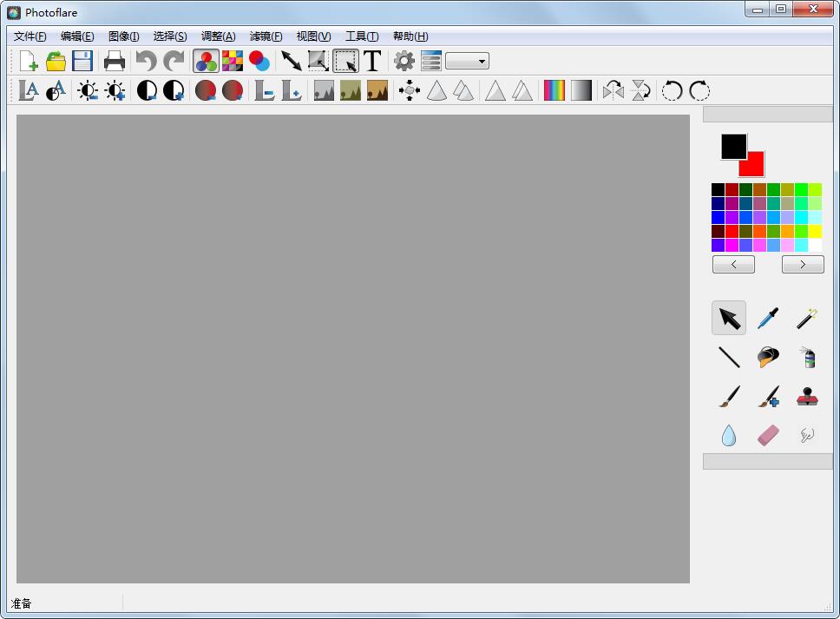Open the 帮助(H) menu

click(x=410, y=36)
